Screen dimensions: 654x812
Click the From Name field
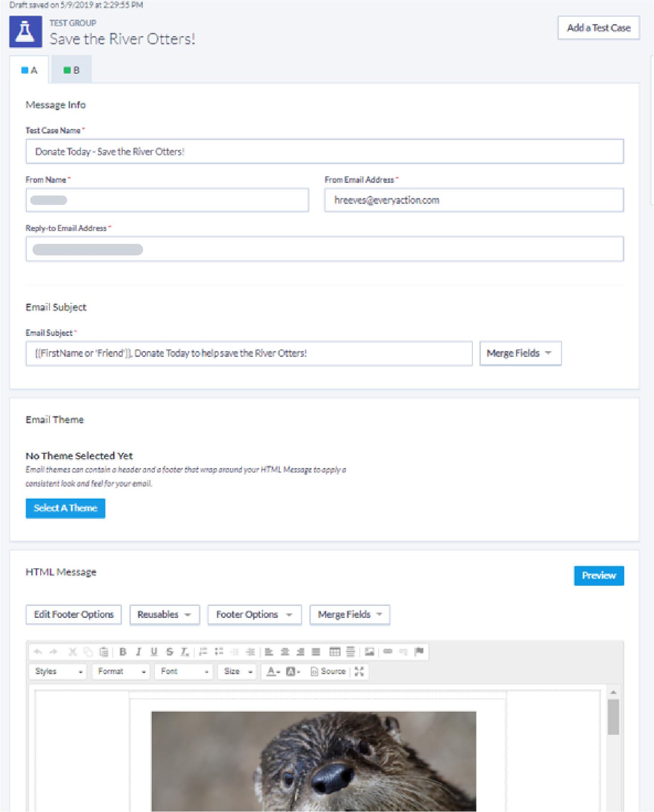(x=167, y=200)
